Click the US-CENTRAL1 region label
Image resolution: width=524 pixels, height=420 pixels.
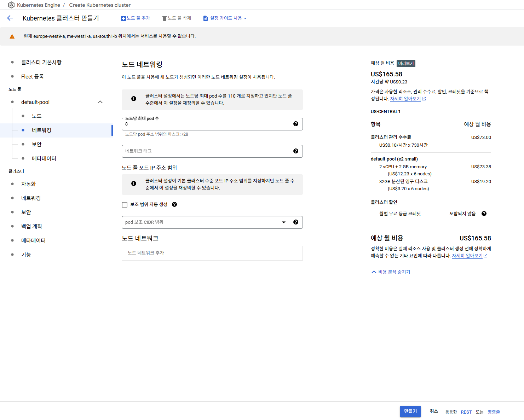[x=386, y=112]
